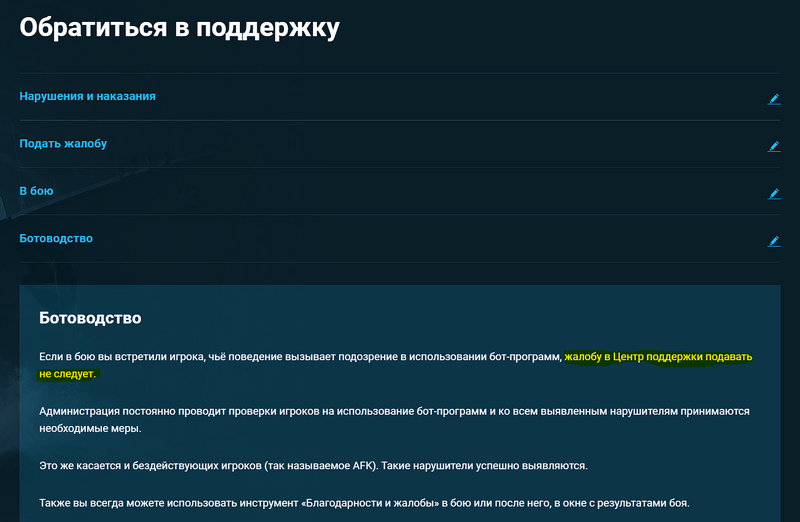Viewport: 800px width, 522px height.
Task: Click the edit pencil for Нарушения и наказания
Action: (x=774, y=99)
